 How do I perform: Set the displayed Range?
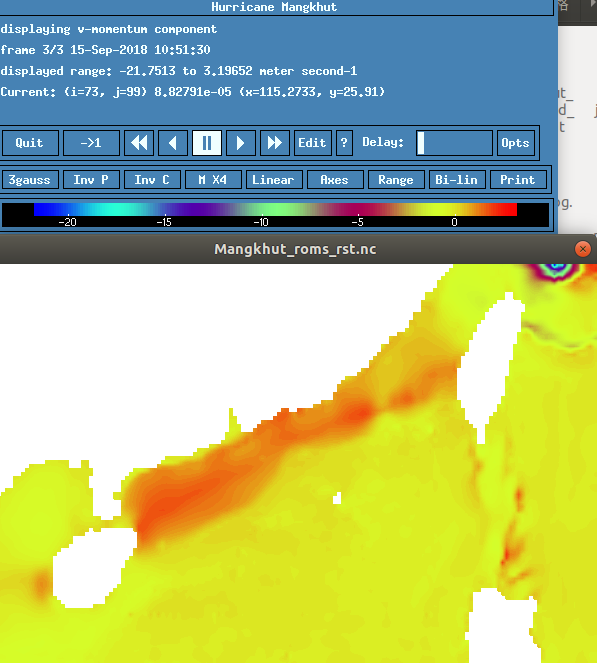pyautogui.click(x=397, y=180)
